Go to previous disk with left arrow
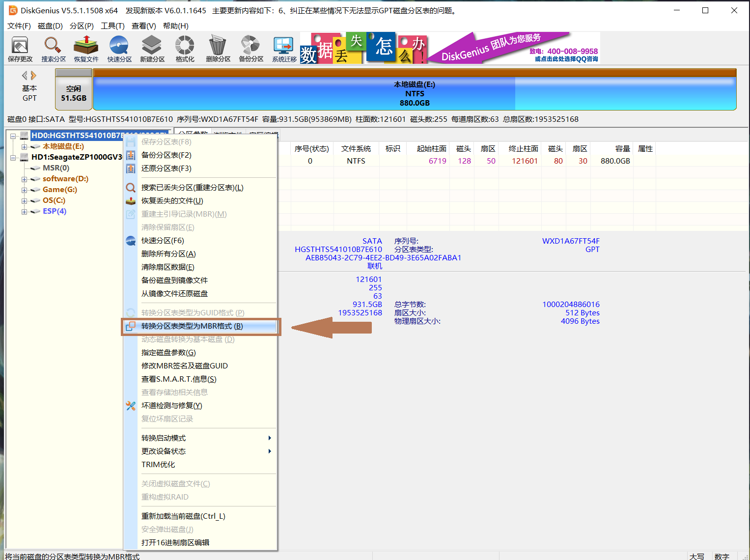The image size is (750, 560). (24, 76)
